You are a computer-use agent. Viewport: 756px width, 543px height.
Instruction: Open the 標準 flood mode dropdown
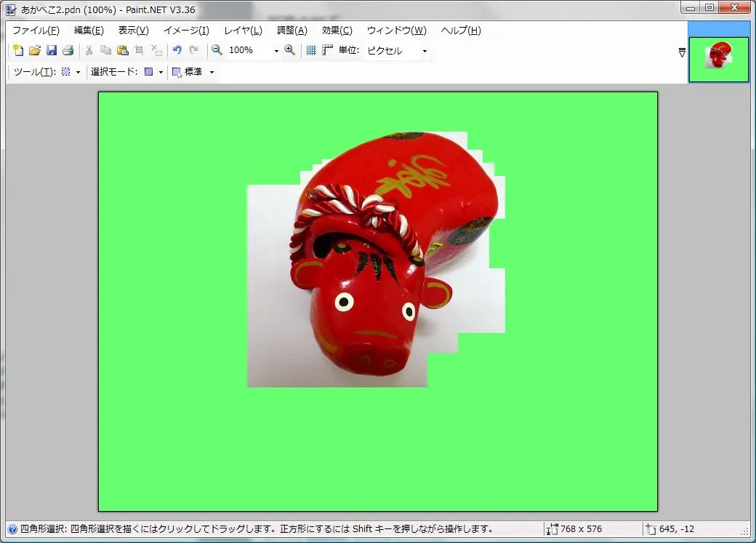point(212,72)
